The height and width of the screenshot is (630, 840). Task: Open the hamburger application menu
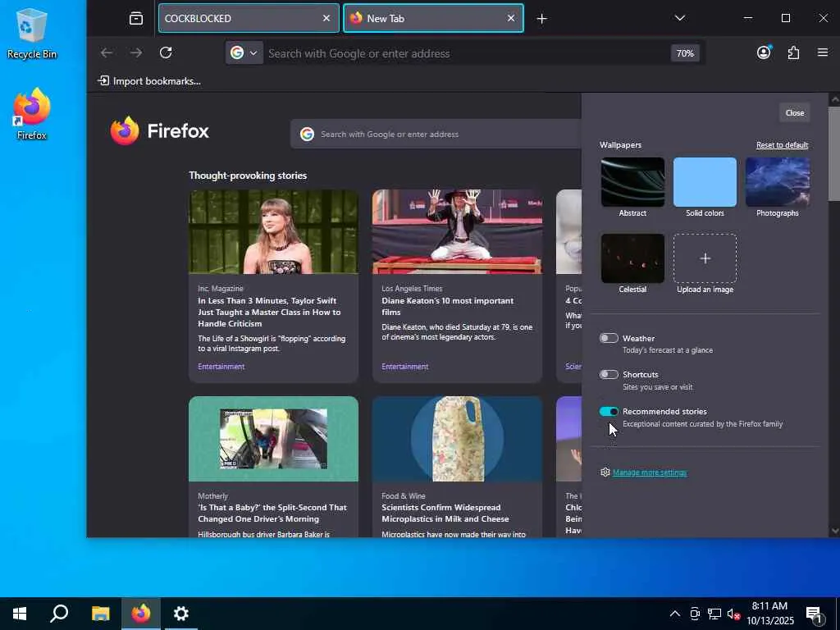[x=823, y=52]
